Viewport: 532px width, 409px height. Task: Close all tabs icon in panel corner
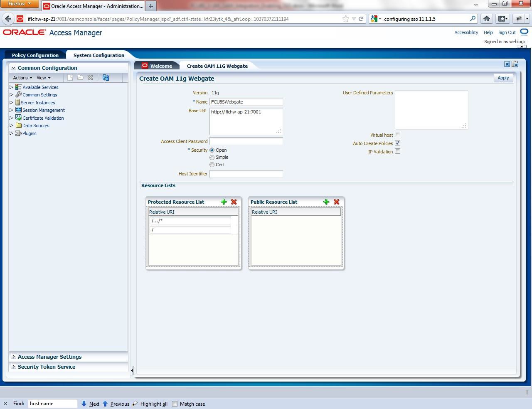(515, 64)
